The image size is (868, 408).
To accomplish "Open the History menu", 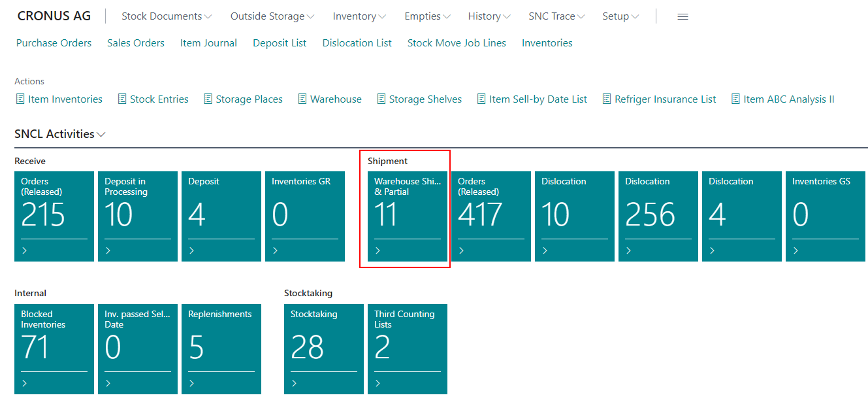I will pos(489,16).
